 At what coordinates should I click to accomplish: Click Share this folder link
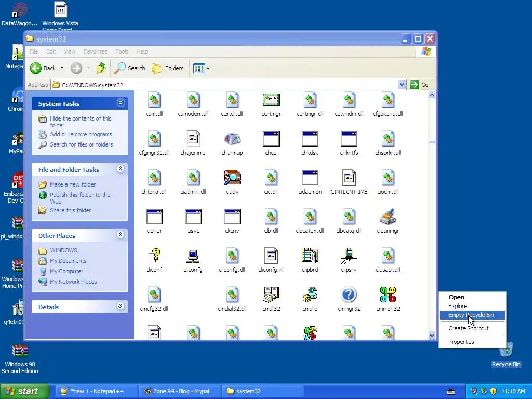70,210
